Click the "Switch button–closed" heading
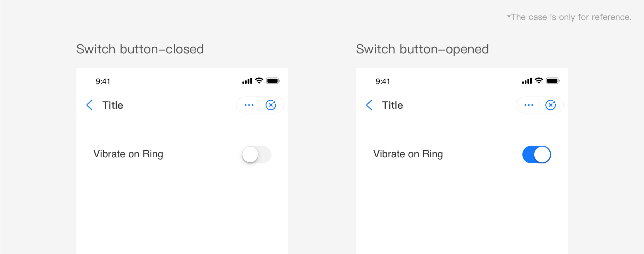The height and width of the screenshot is (254, 644). click(x=140, y=49)
